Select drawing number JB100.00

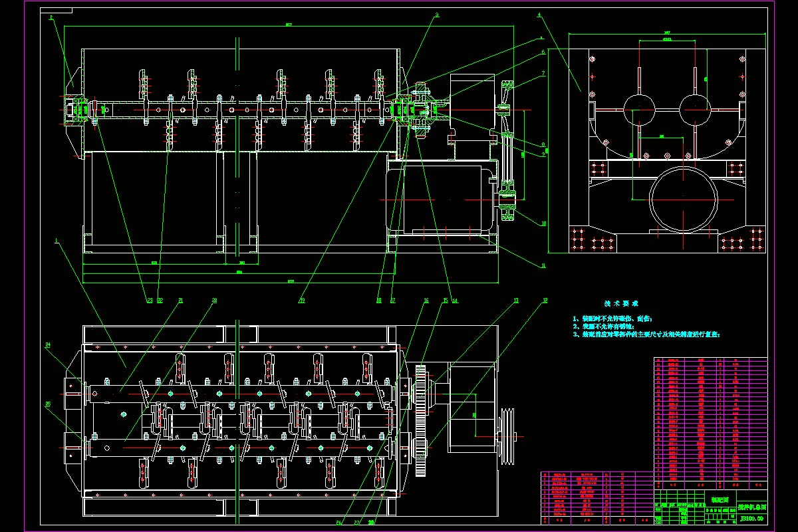(x=752, y=518)
